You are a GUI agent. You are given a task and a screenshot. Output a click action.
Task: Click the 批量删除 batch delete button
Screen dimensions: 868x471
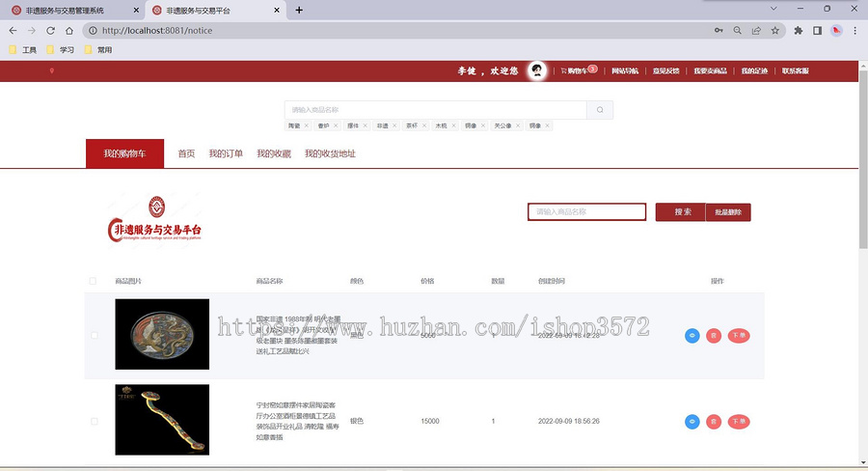(728, 212)
